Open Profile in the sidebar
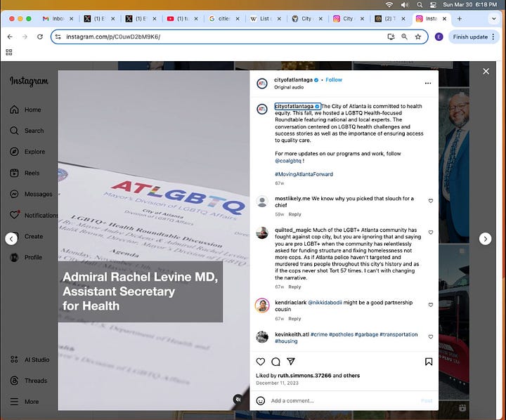 [26, 257]
